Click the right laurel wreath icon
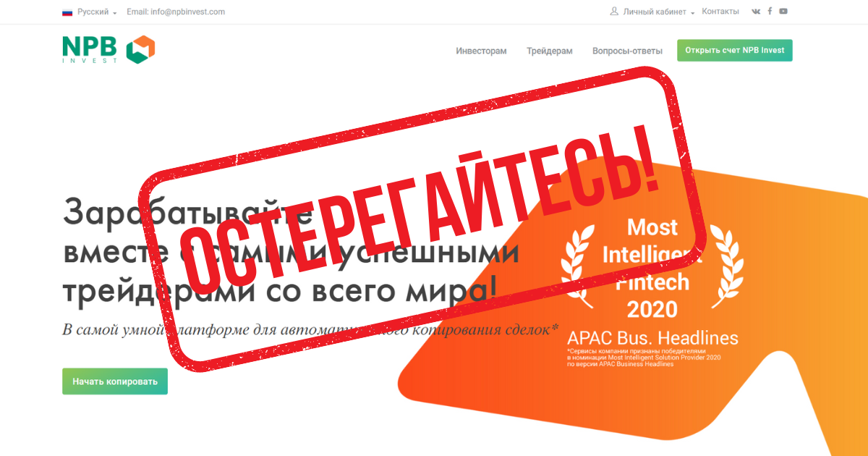868x456 pixels. pyautogui.click(x=726, y=266)
